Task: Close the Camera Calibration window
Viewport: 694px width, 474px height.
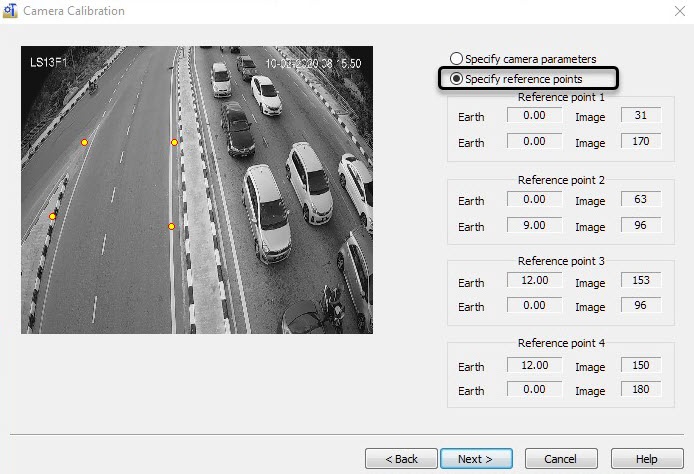Action: point(680,11)
